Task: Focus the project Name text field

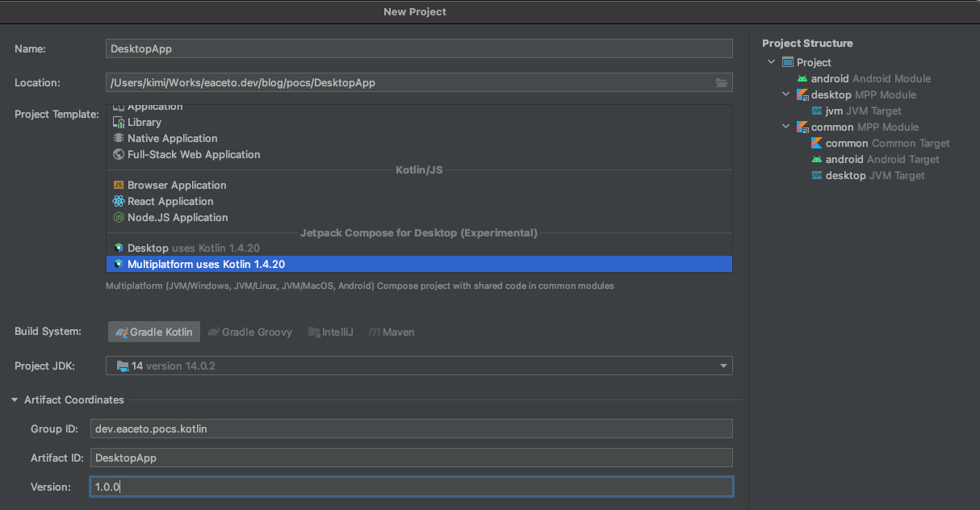Action: 418,48
